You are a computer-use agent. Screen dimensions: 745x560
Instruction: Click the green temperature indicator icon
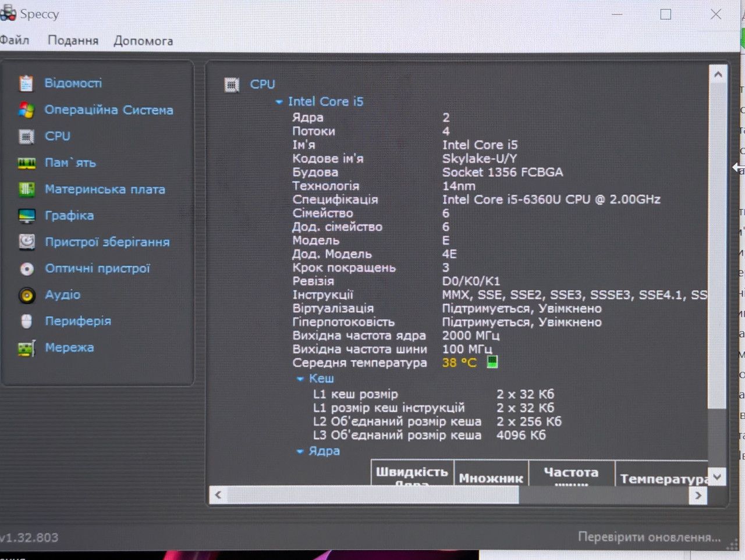point(492,362)
